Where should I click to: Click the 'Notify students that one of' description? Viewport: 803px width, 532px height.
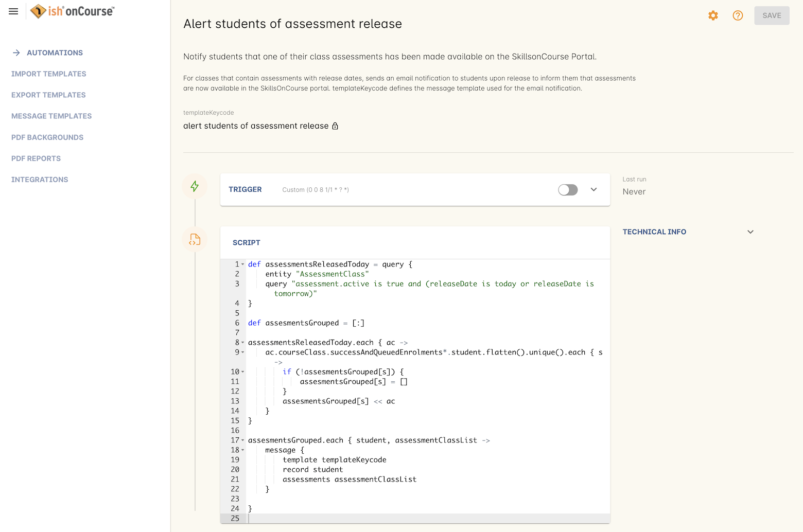click(x=390, y=57)
